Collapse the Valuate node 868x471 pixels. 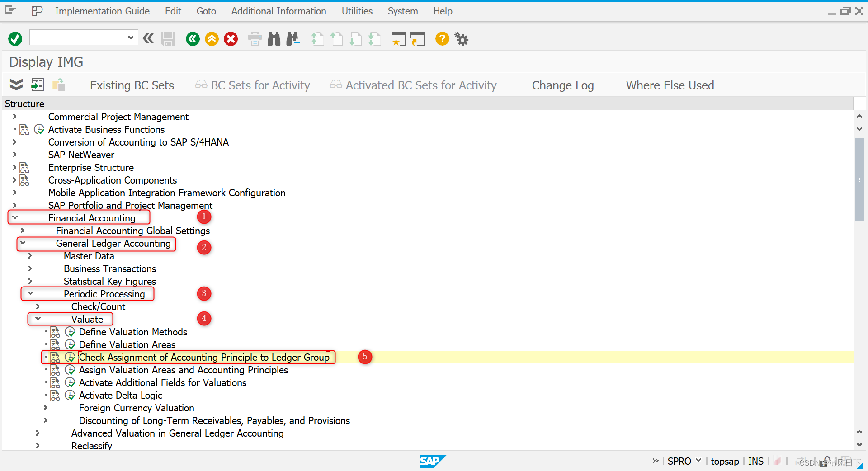[38, 319]
